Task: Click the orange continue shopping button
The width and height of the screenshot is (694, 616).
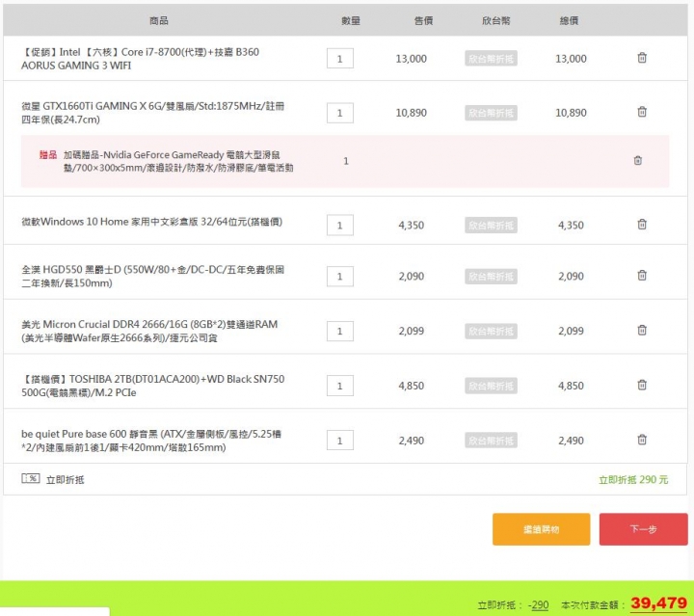Action: pyautogui.click(x=541, y=529)
